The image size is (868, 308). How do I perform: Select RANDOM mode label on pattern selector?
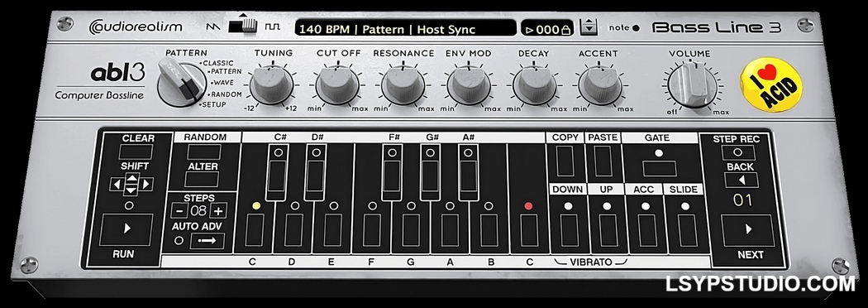pos(225,94)
